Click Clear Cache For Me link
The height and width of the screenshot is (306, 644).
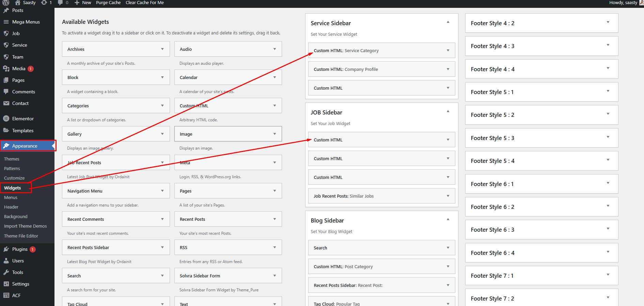pyautogui.click(x=145, y=3)
